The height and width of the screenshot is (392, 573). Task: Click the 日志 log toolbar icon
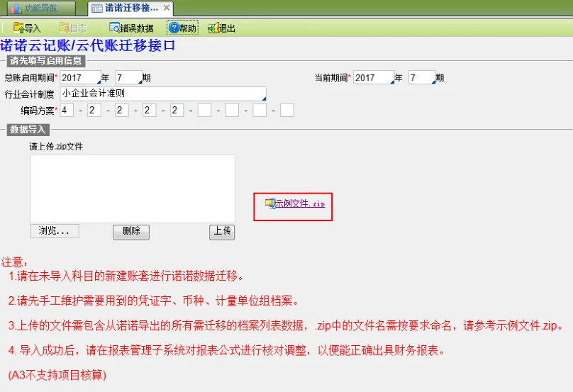(x=73, y=28)
